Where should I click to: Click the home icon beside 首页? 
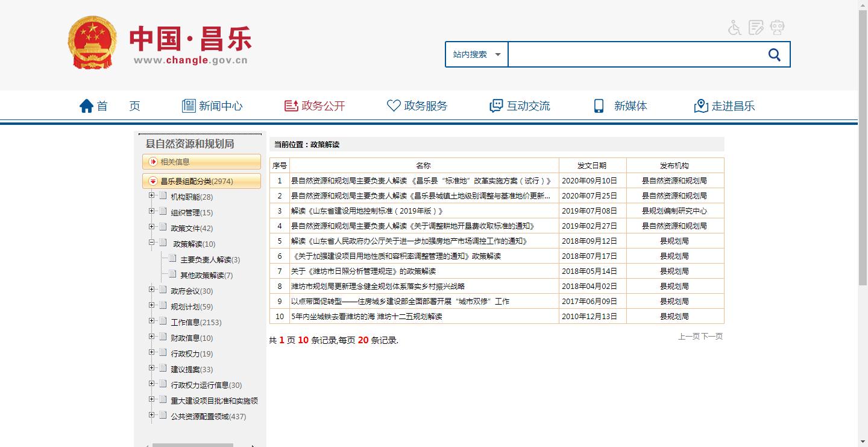click(87, 106)
